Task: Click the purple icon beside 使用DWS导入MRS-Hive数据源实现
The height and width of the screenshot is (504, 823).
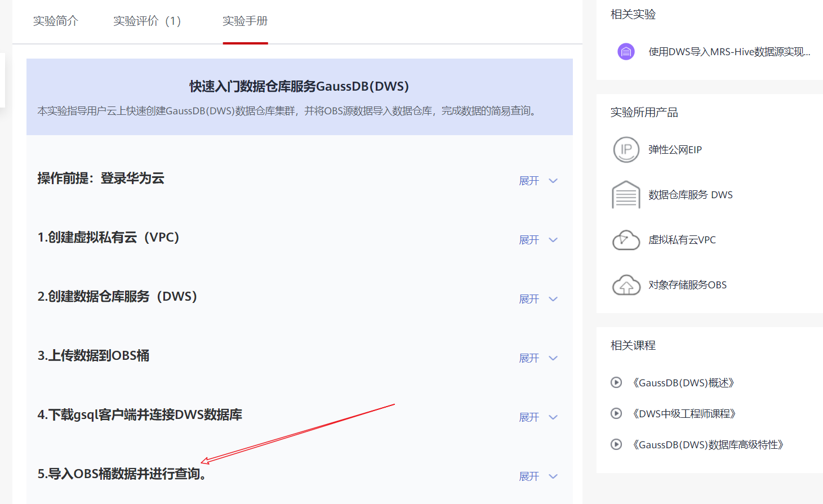Action: 626,52
